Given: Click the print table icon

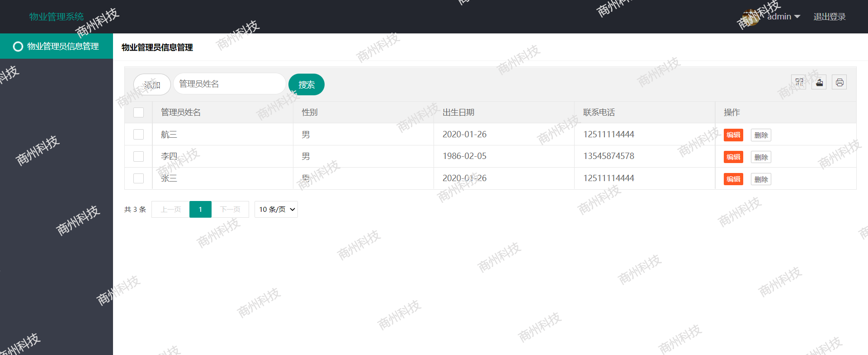Looking at the screenshot, I should pos(840,82).
